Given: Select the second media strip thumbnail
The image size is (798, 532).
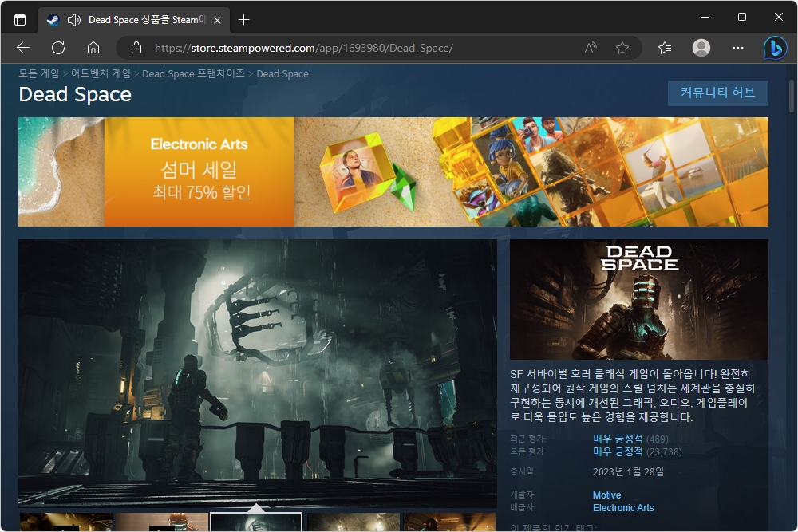Looking at the screenshot, I should tap(162, 522).
